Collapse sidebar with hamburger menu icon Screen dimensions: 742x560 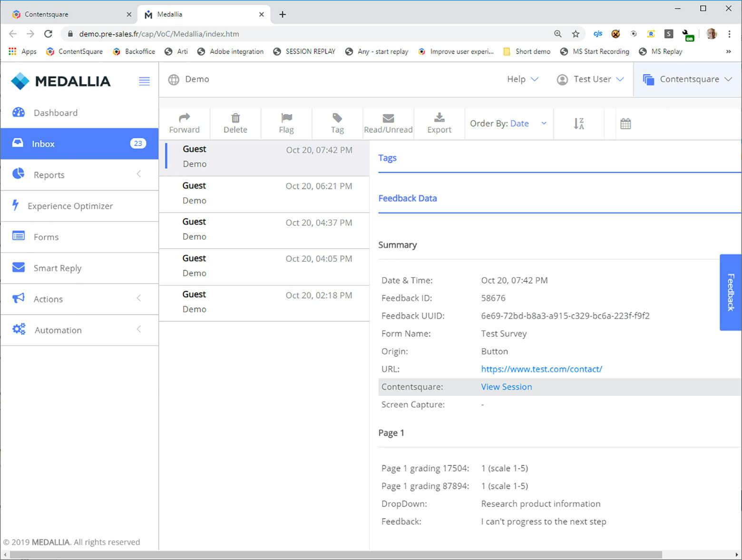click(x=144, y=81)
